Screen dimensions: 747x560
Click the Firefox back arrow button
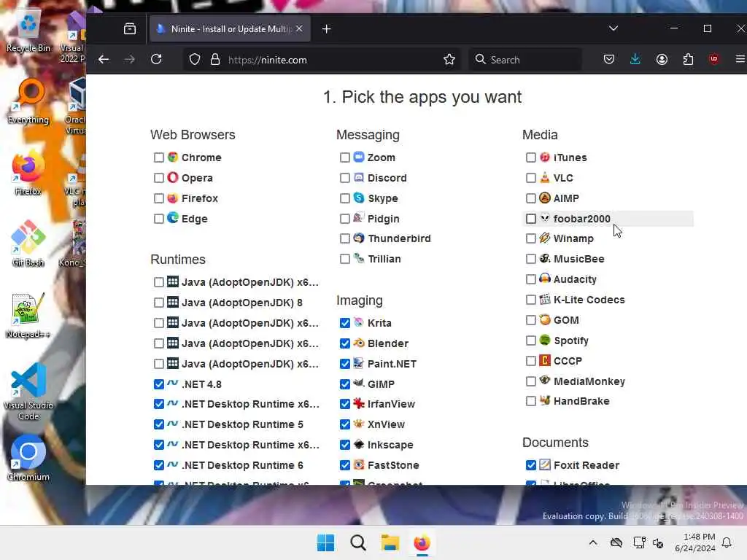pyautogui.click(x=104, y=60)
